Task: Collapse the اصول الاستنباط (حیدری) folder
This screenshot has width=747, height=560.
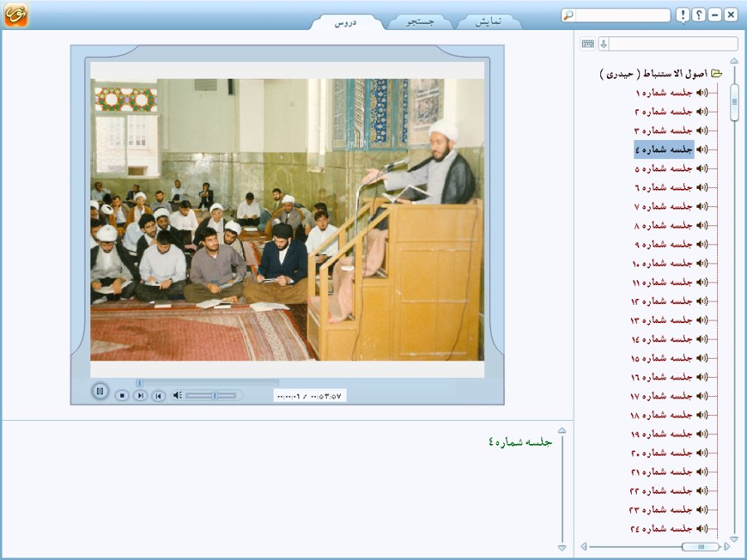Action: [717, 74]
